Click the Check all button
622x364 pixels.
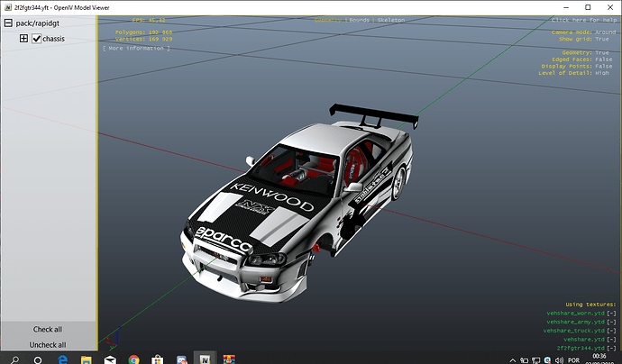[47, 330]
